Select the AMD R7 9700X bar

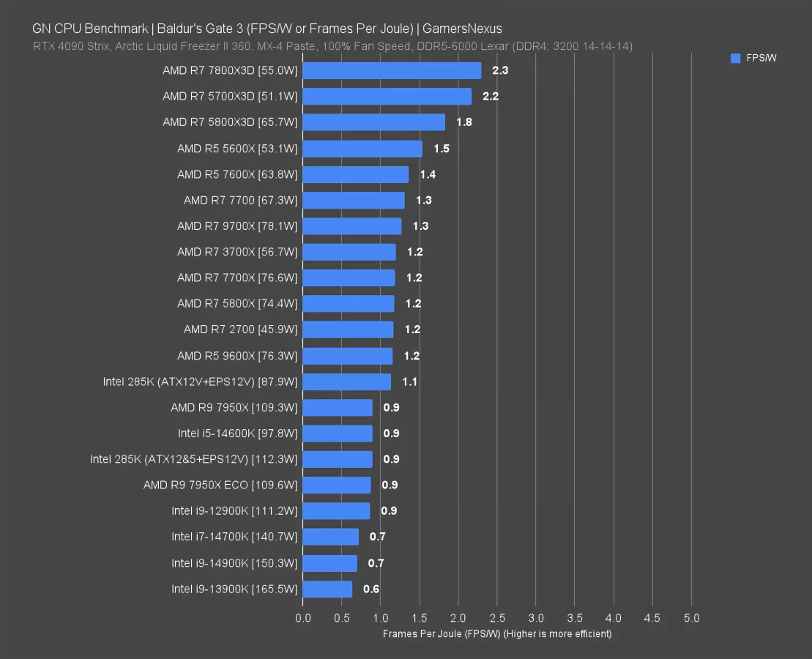pyautogui.click(x=351, y=226)
